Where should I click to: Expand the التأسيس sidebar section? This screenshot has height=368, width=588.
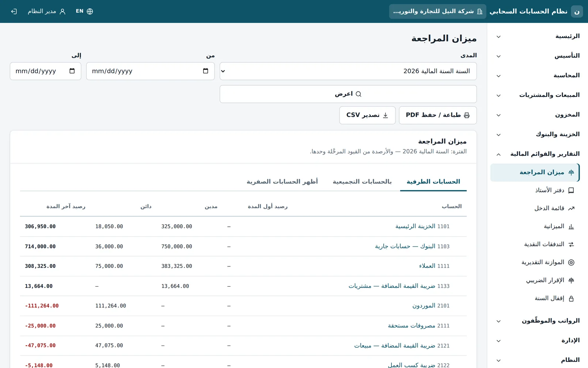(x=538, y=56)
